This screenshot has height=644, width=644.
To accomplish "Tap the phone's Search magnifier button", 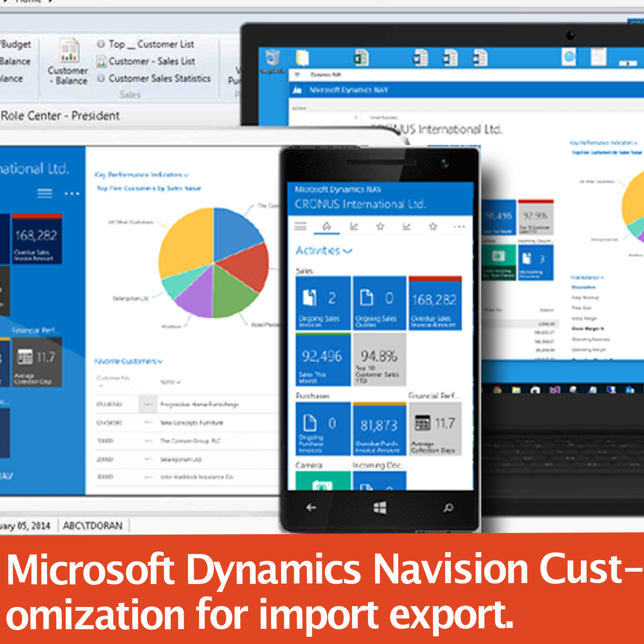I will tap(448, 507).
